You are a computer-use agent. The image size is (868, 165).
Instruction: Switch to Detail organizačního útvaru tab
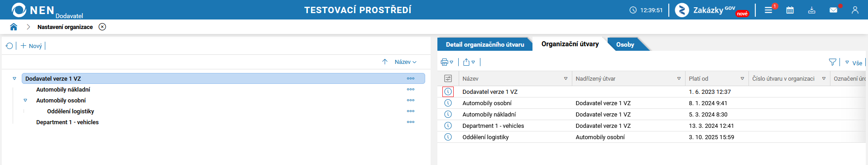485,44
